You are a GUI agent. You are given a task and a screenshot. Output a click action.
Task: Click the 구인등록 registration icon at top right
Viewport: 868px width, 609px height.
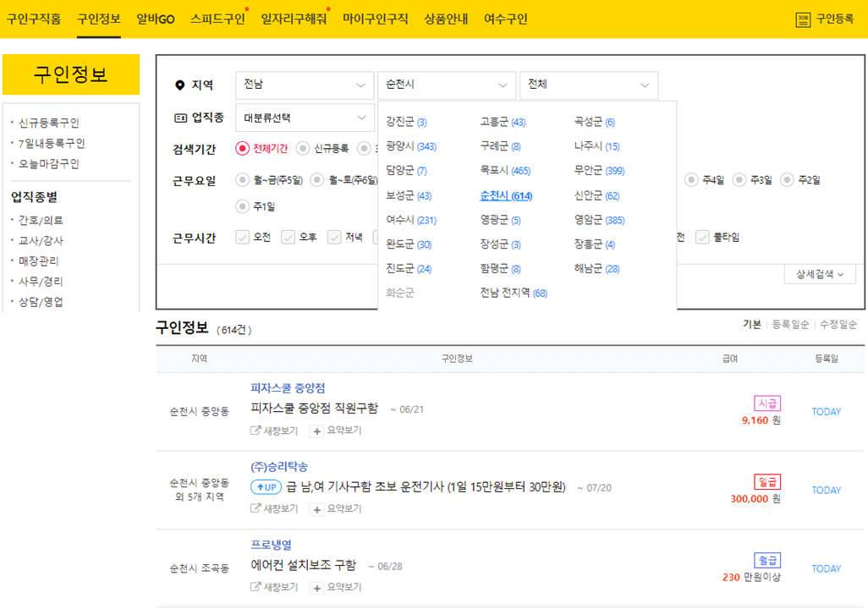(805, 18)
